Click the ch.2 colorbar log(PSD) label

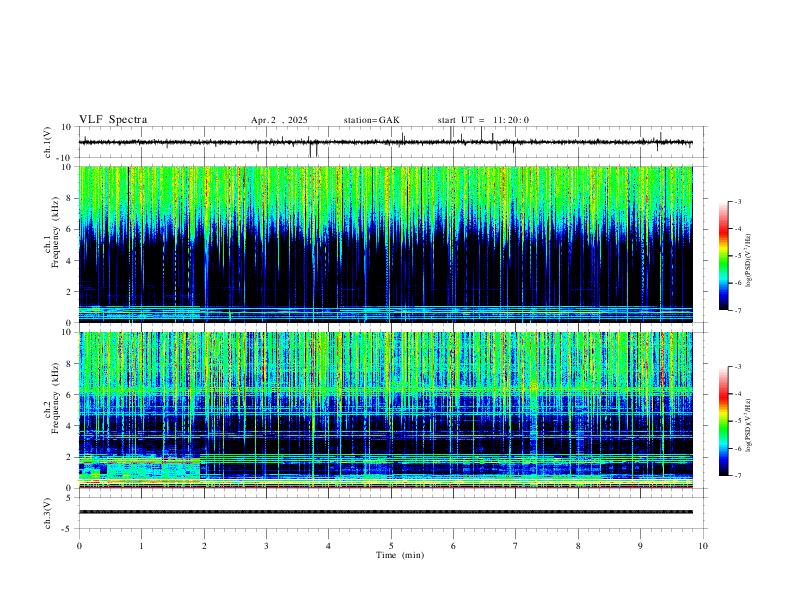pos(749,426)
